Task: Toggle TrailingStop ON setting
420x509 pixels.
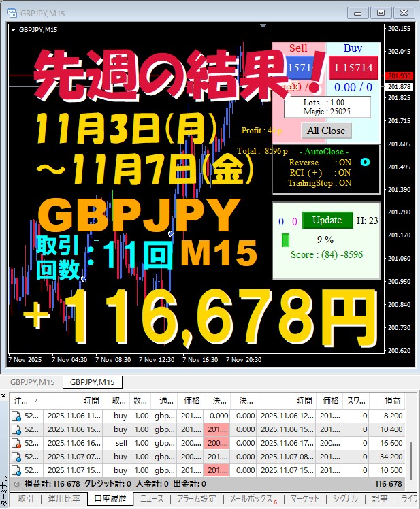Action: click(x=320, y=183)
